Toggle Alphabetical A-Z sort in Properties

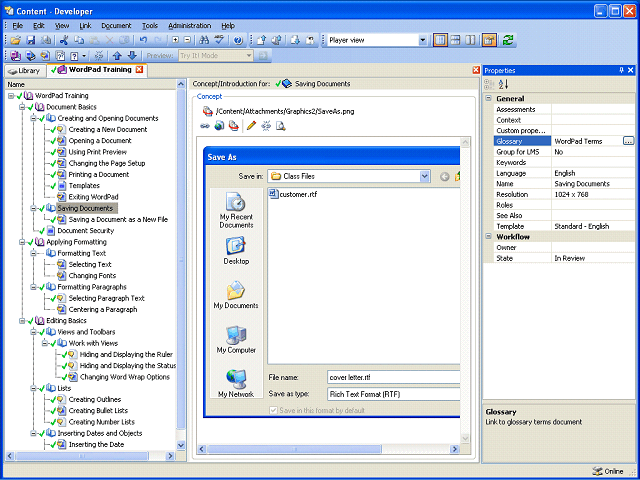click(x=503, y=84)
